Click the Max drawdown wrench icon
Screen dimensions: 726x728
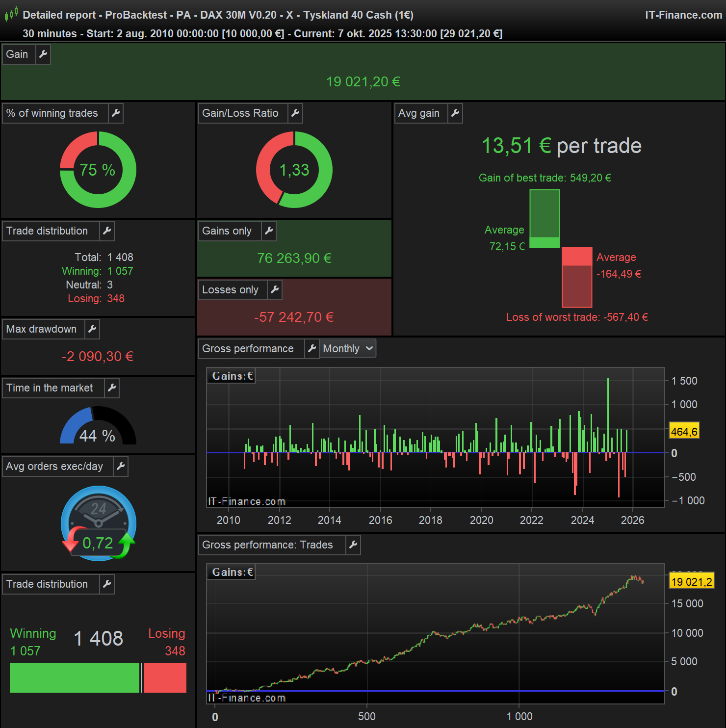click(92, 329)
